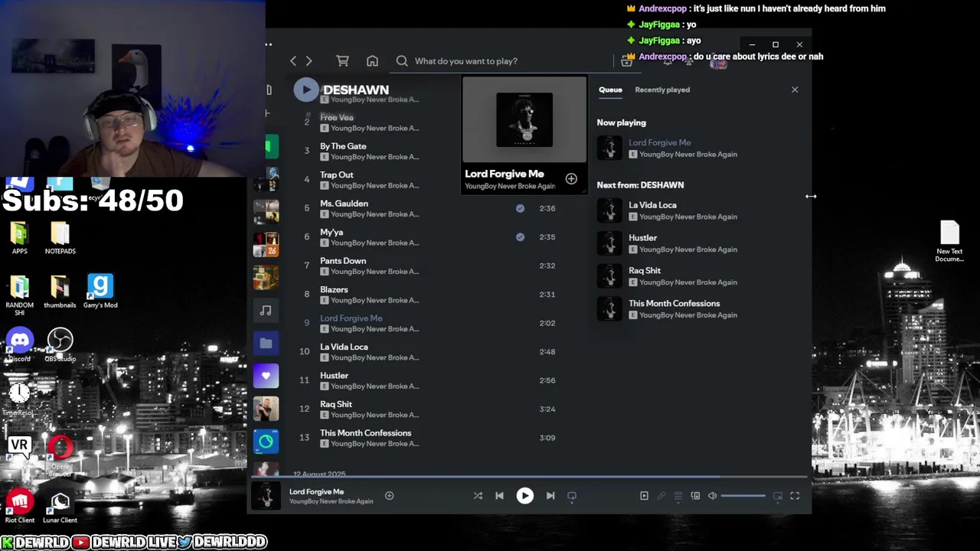Toggle the saved checkmark on Ms. Gaulden
Image resolution: width=980 pixels, height=551 pixels.
(x=520, y=208)
